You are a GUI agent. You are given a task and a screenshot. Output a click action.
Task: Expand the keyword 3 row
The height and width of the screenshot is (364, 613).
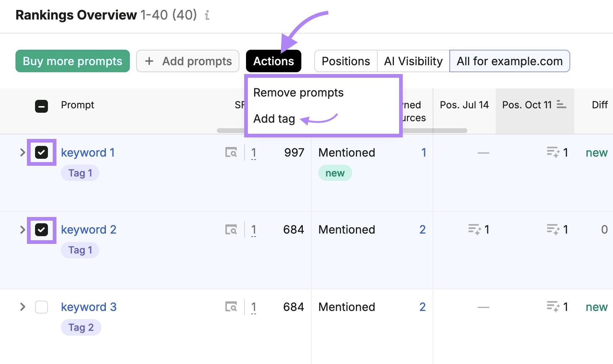coord(22,307)
